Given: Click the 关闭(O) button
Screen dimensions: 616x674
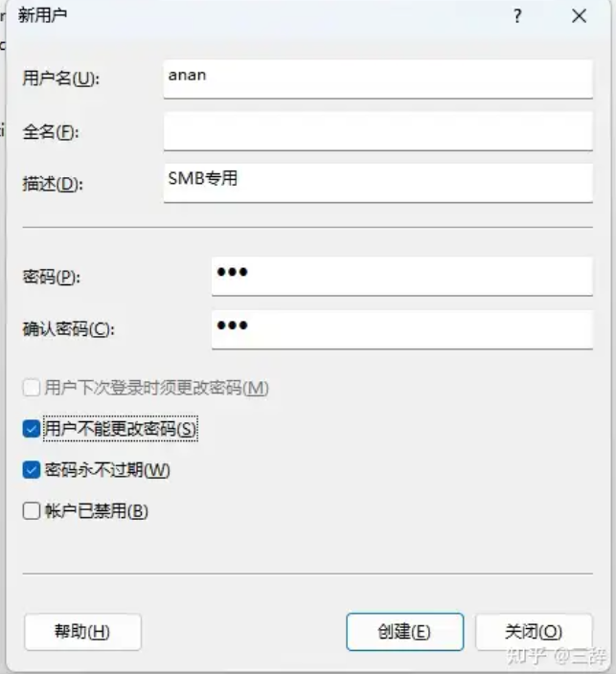Looking at the screenshot, I should click(534, 632).
